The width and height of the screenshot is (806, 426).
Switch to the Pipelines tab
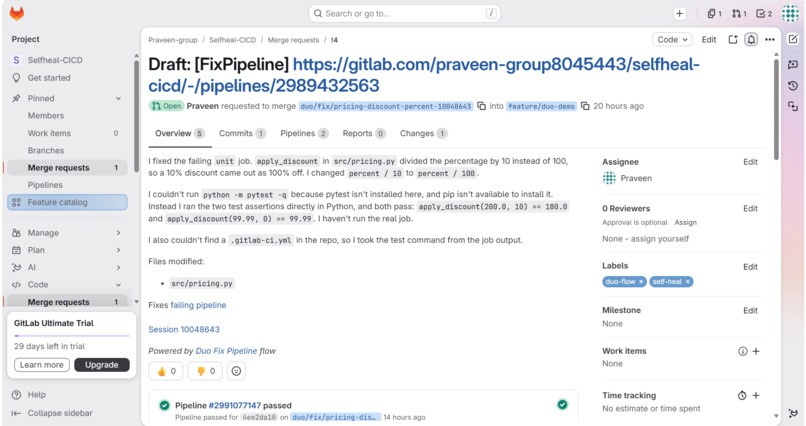[x=304, y=134]
